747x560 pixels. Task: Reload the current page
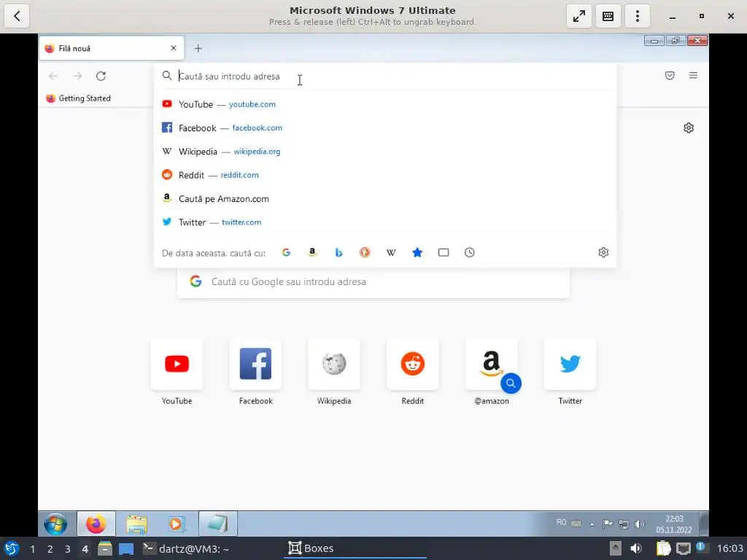(x=101, y=76)
